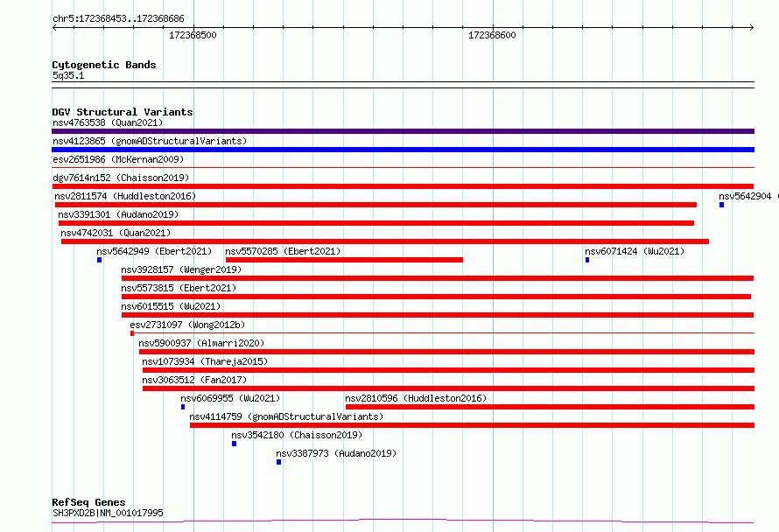This screenshot has height=532, width=779.
Task: Select the dark purple nsv4763538 variant bar
Action: [x=403, y=131]
